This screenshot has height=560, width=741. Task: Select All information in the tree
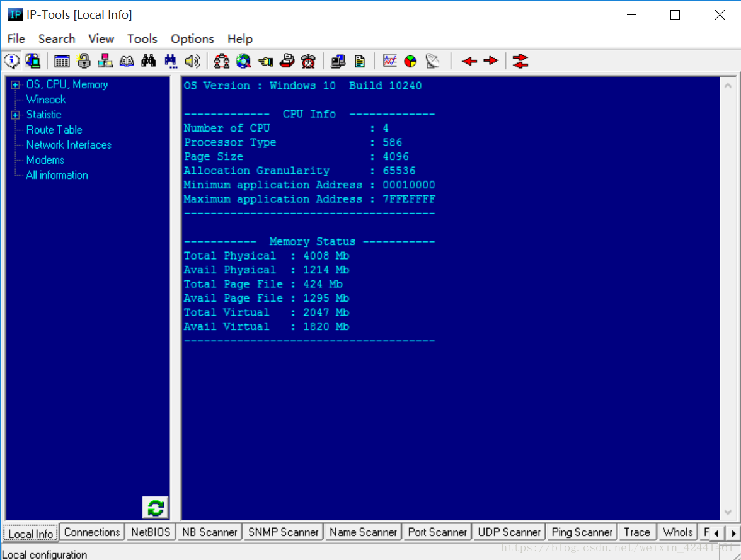click(x=57, y=175)
